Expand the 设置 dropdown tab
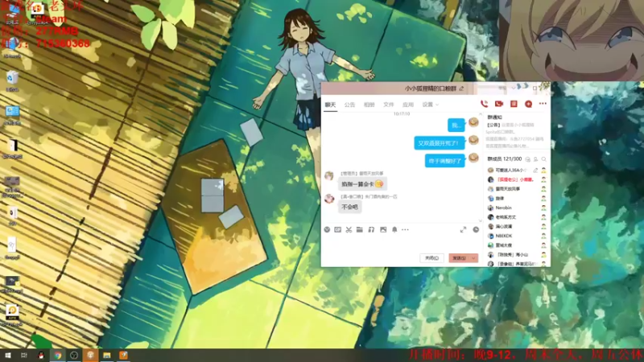Screen dimensions: 644x362 (431, 105)
